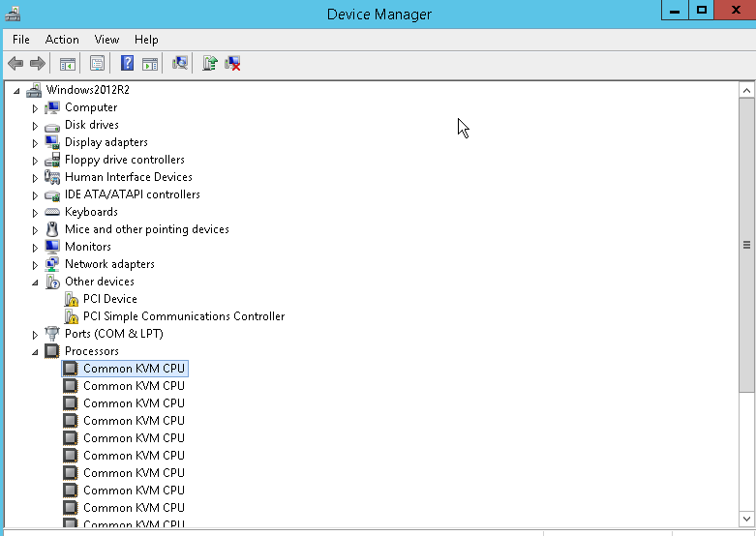Viewport: 756px width, 536px height.
Task: Click the Display adapters category icon
Action: (52, 142)
